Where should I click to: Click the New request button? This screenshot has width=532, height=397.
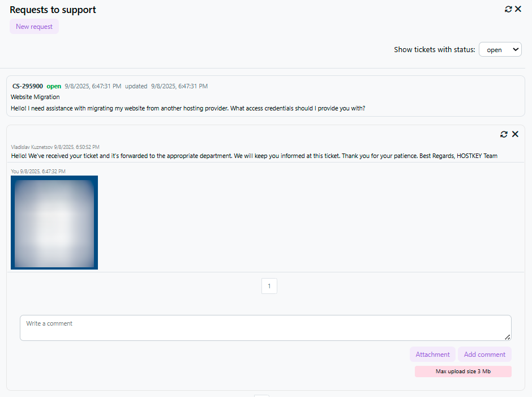34,27
